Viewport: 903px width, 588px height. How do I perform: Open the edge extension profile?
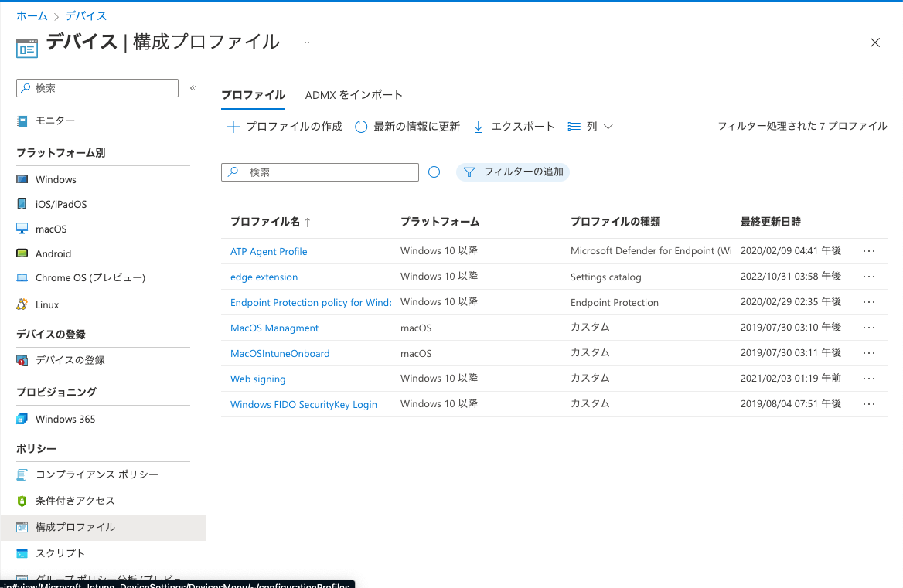(x=264, y=277)
